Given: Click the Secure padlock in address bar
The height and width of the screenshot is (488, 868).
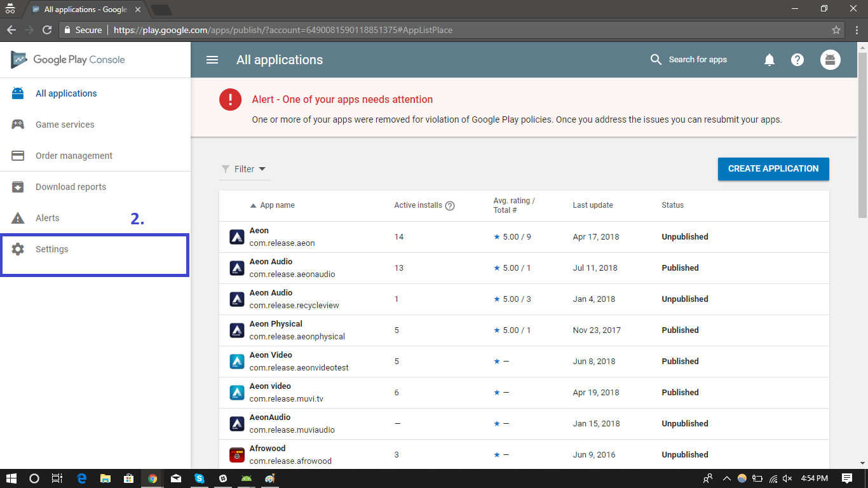Looking at the screenshot, I should pyautogui.click(x=68, y=30).
